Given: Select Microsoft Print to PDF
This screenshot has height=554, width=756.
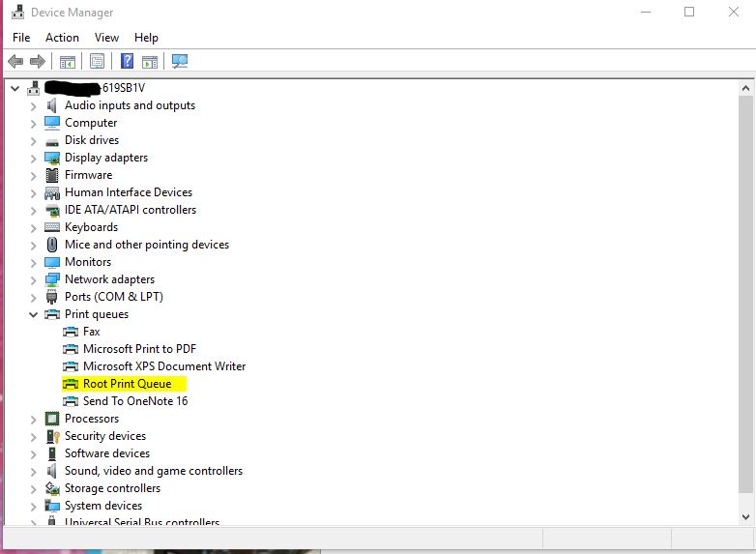Looking at the screenshot, I should 140,349.
